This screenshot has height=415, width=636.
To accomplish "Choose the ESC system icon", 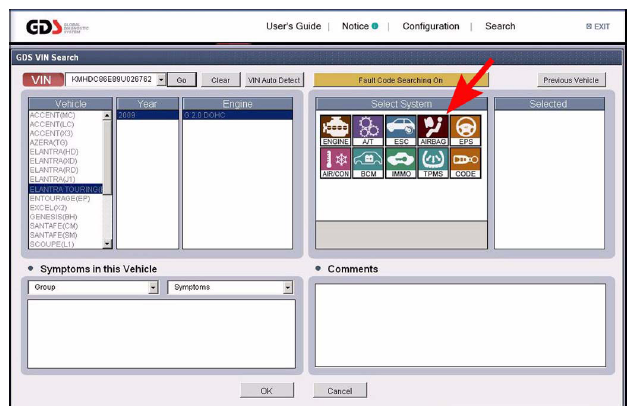I will click(x=401, y=130).
